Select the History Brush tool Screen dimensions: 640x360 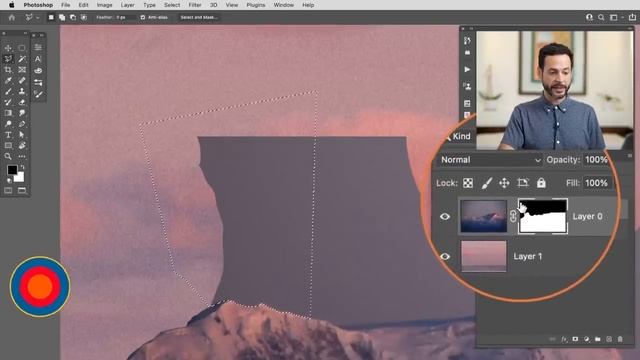(x=8, y=102)
